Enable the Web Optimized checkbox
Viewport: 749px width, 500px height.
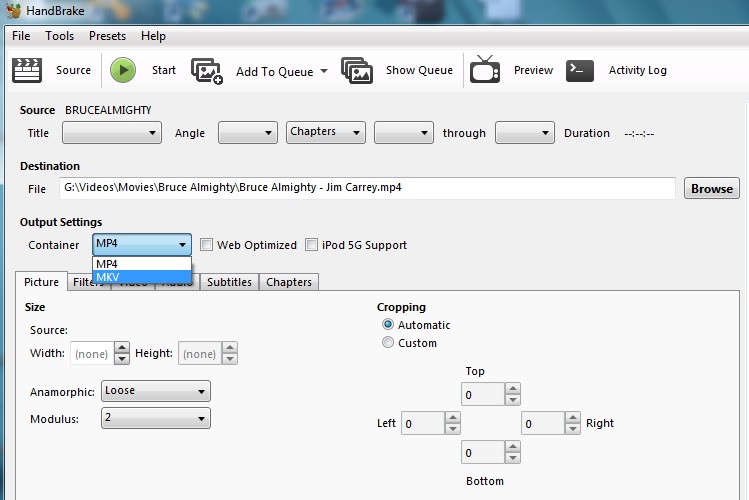207,245
